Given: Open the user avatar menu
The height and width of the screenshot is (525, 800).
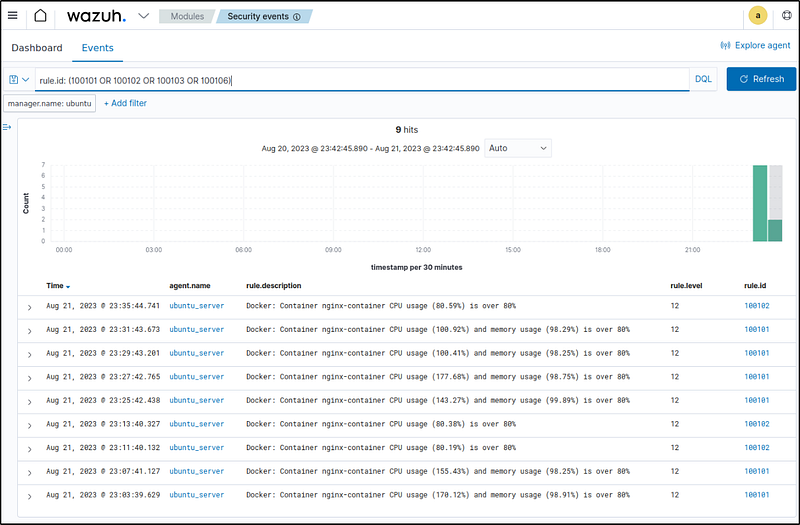Looking at the screenshot, I should 757,16.
